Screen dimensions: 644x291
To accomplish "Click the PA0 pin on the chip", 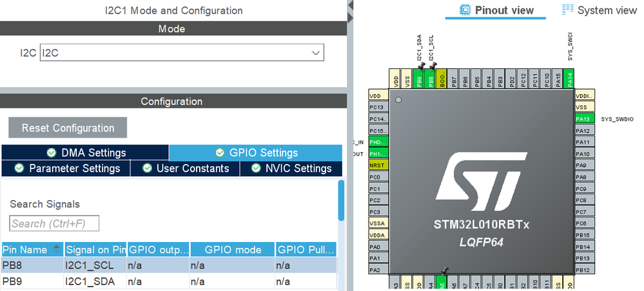I will (x=378, y=246).
